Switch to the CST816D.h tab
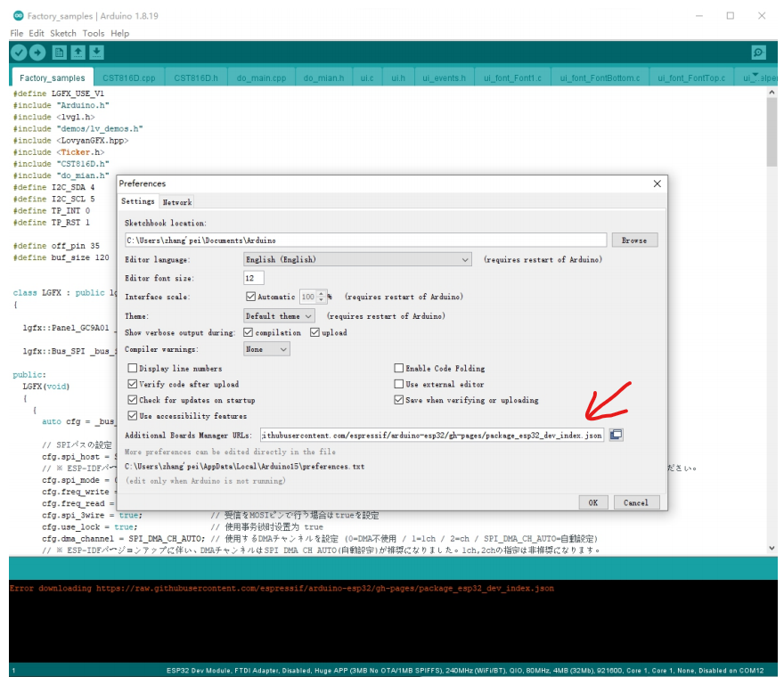This screenshot has height=685, width=784. (196, 78)
